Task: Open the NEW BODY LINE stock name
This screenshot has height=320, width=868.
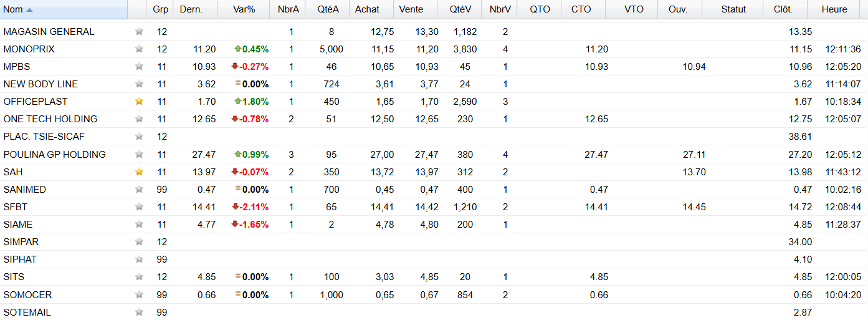Action: (x=41, y=84)
